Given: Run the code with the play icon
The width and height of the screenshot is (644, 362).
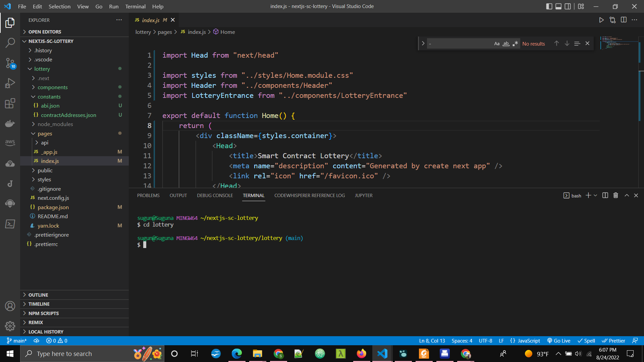Looking at the screenshot, I should click(601, 20).
